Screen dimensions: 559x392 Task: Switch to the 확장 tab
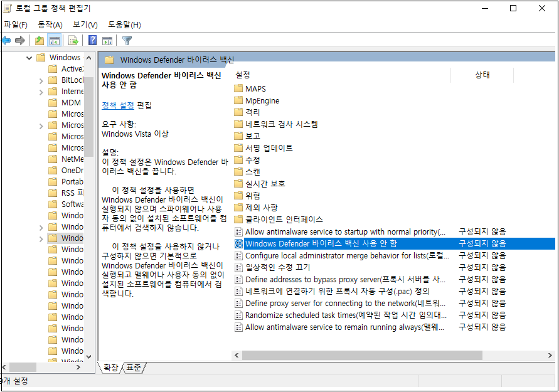pos(110,368)
